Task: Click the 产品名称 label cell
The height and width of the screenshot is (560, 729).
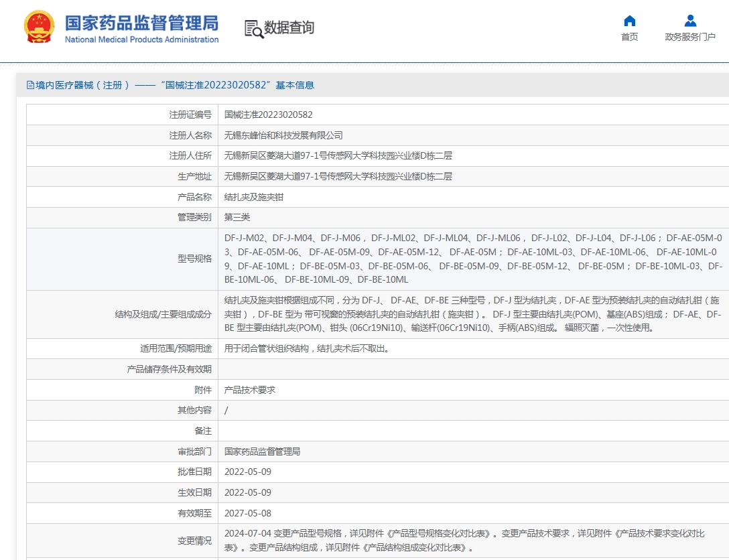Action: [x=122, y=197]
